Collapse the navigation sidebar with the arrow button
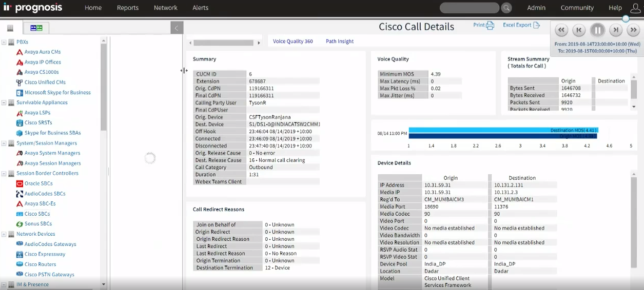The height and width of the screenshot is (290, 644). [177, 28]
